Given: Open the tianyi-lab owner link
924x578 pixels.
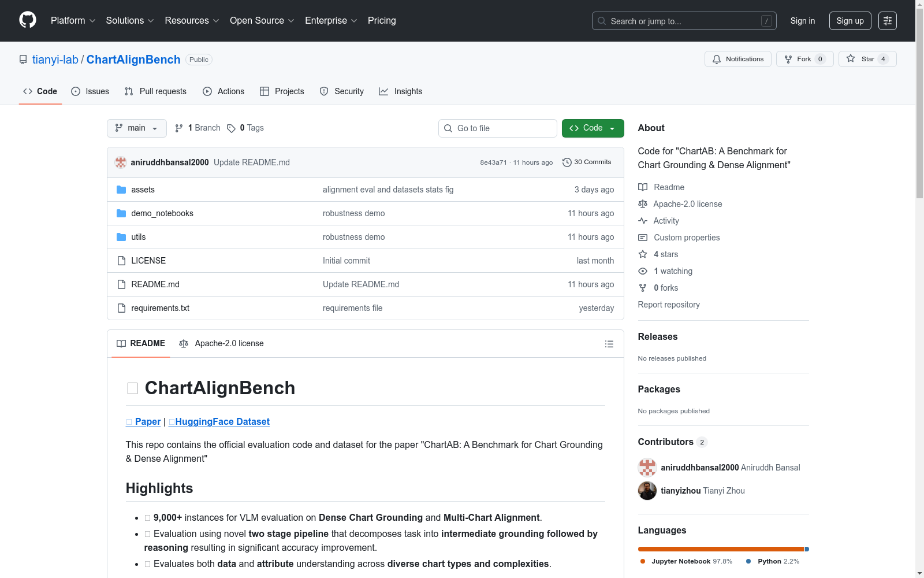Looking at the screenshot, I should point(55,60).
